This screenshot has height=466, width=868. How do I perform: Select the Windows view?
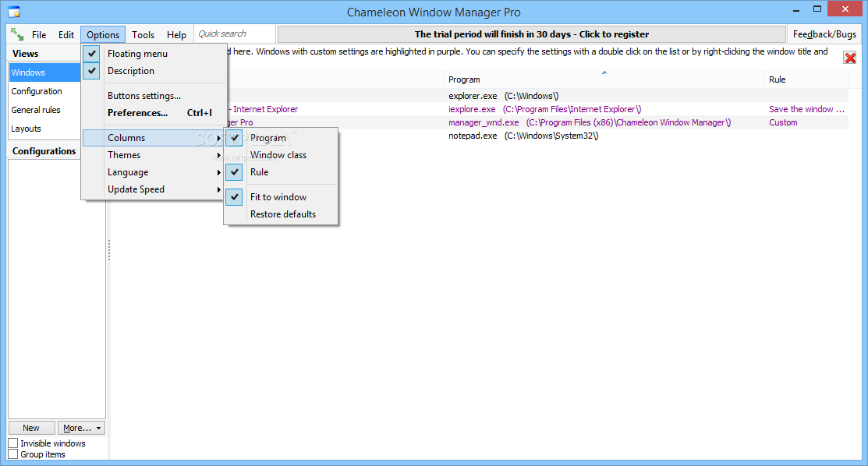tap(44, 72)
